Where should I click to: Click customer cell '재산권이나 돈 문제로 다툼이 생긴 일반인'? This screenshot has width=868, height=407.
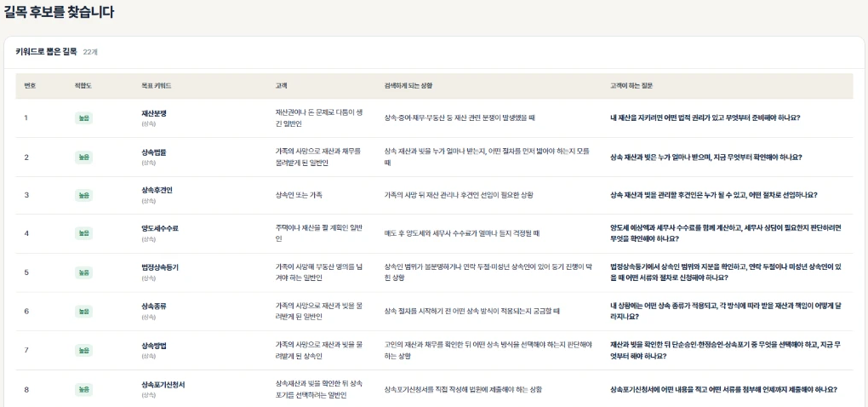point(319,118)
